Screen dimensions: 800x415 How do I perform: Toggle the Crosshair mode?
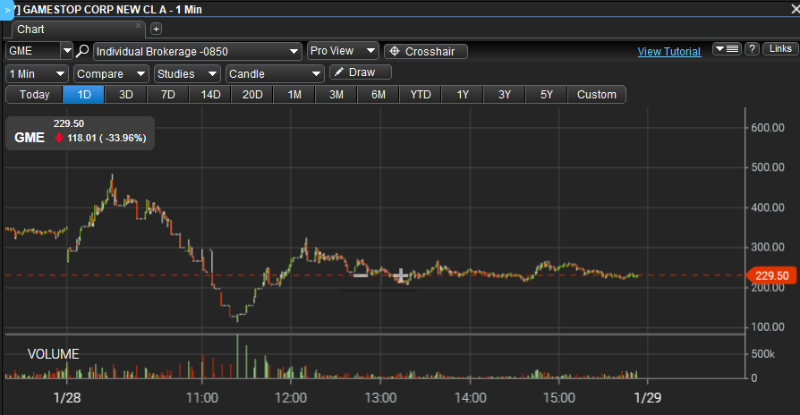pos(426,51)
